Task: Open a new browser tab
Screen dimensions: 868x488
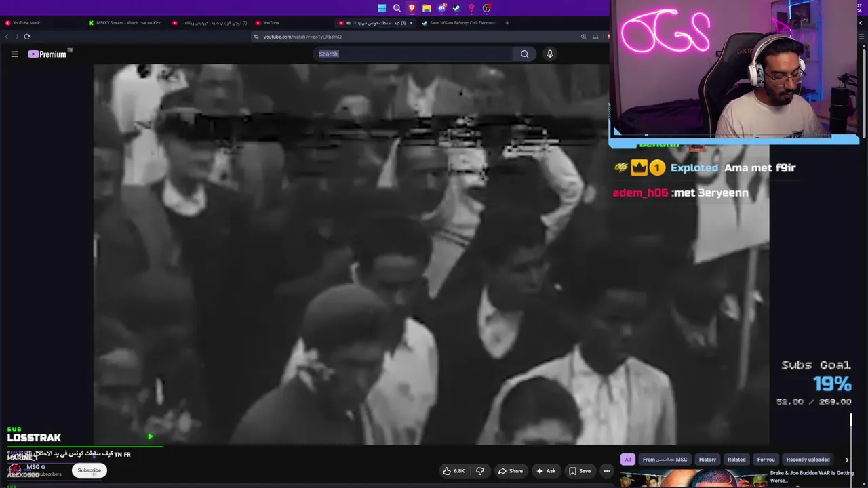Action: 507,23
